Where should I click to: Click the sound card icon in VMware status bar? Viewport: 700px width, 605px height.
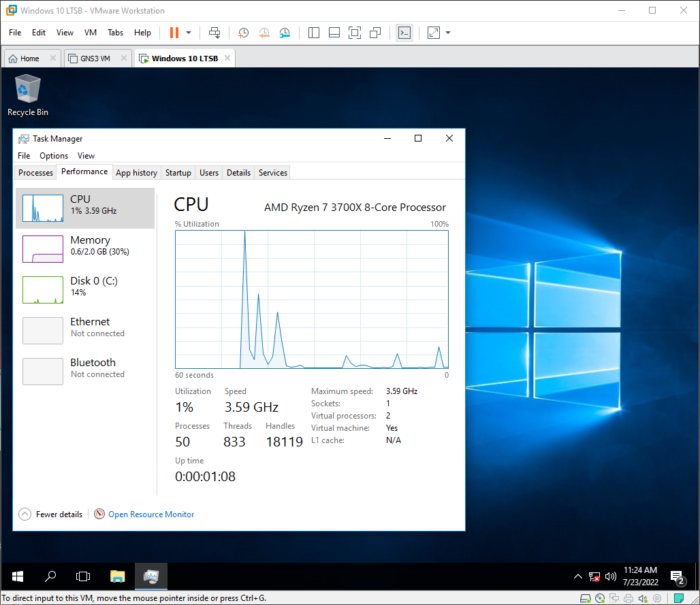(x=643, y=598)
